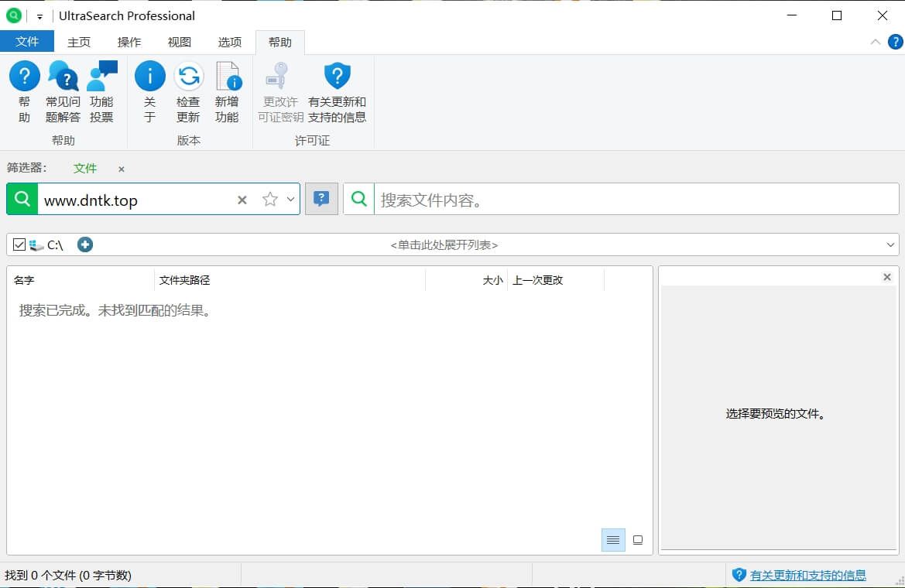Viewport: 905px width, 588px height.
Task: Open the 关于 about info icon
Action: 149,76
